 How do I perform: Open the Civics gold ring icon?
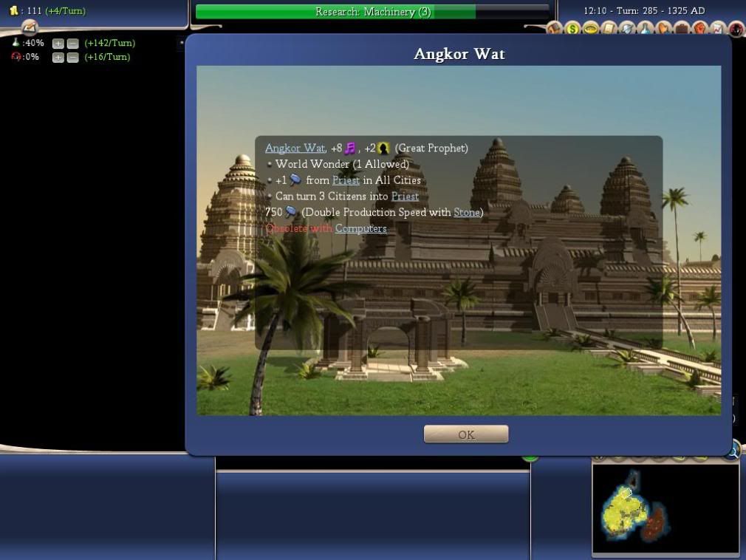(590, 29)
